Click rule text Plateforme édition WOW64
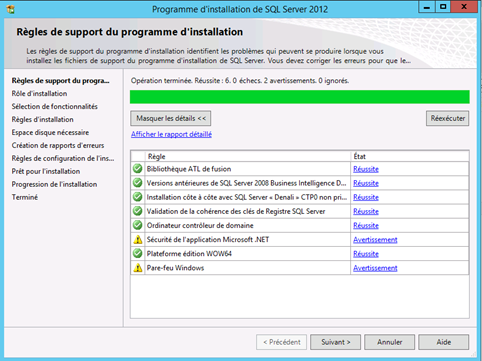 (x=189, y=254)
